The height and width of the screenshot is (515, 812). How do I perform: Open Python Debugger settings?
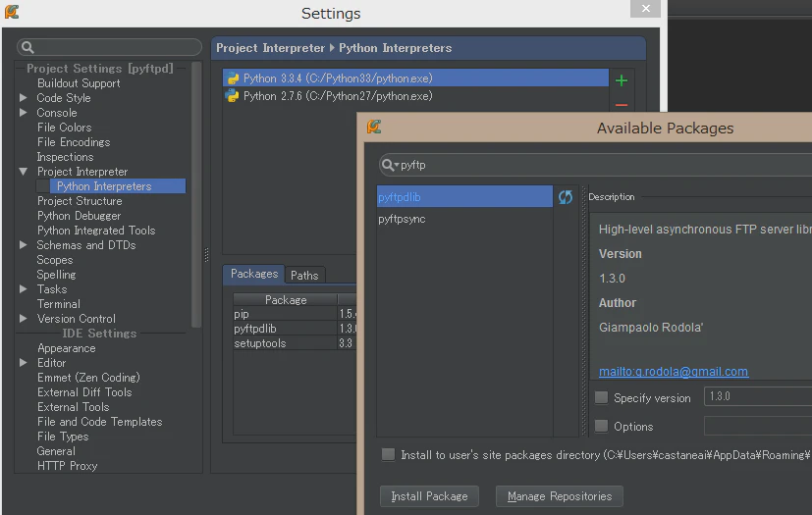point(80,215)
